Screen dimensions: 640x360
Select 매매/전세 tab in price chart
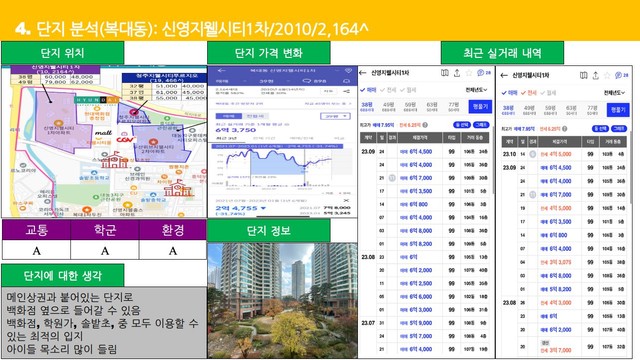[302, 138]
